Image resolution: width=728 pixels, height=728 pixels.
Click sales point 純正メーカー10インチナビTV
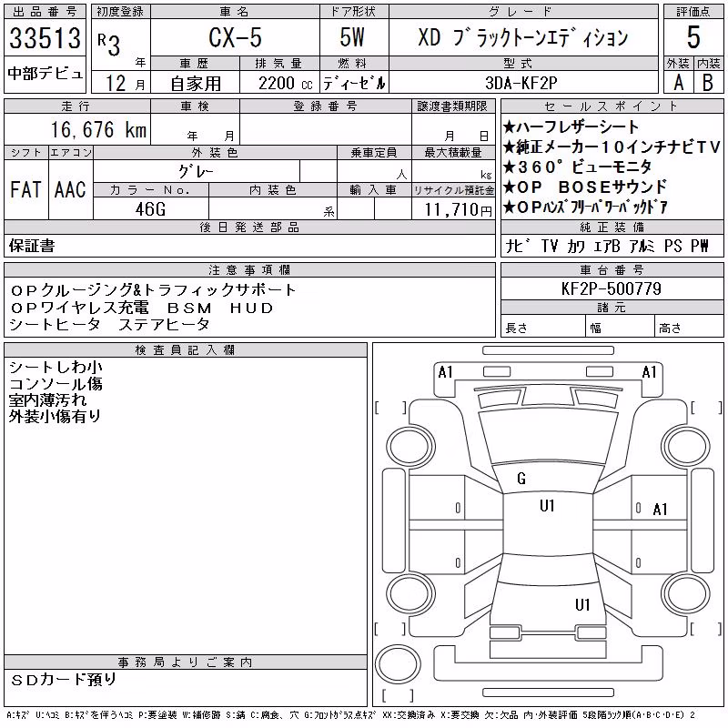tap(612, 147)
